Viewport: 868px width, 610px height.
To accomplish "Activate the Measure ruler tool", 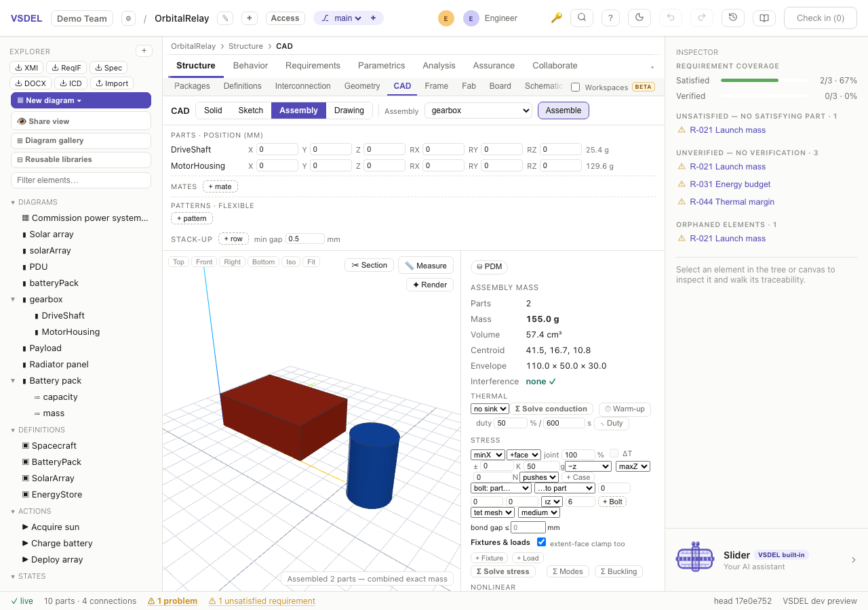I will pyautogui.click(x=426, y=265).
